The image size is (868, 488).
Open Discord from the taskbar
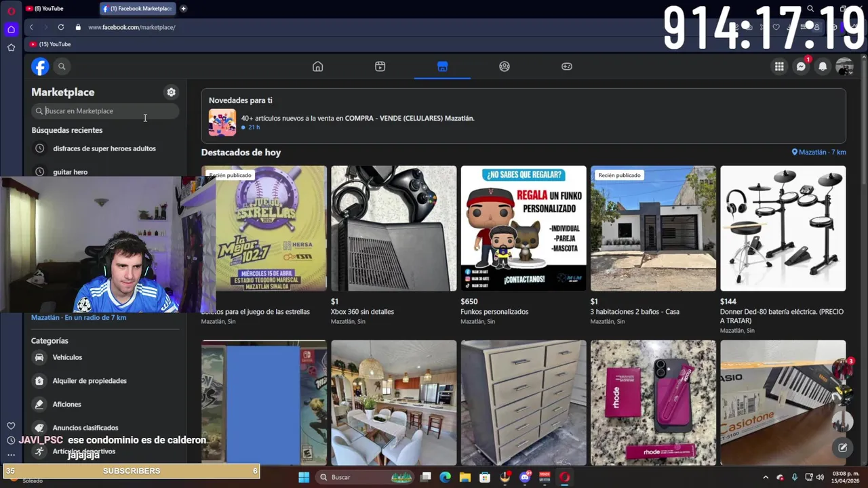pos(525,477)
